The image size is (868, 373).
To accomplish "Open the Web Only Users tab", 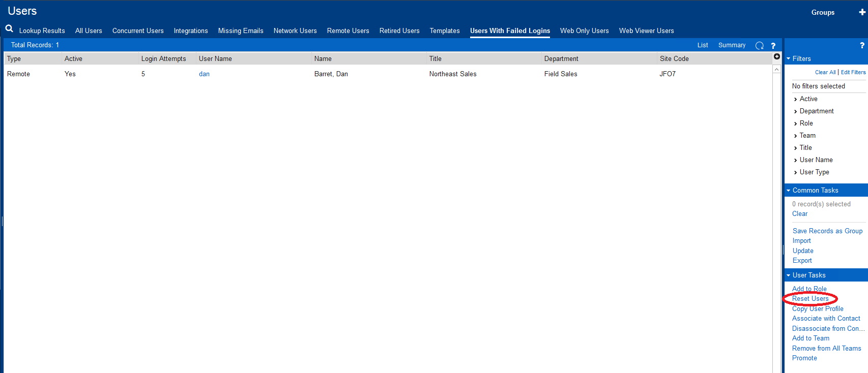I will point(585,30).
